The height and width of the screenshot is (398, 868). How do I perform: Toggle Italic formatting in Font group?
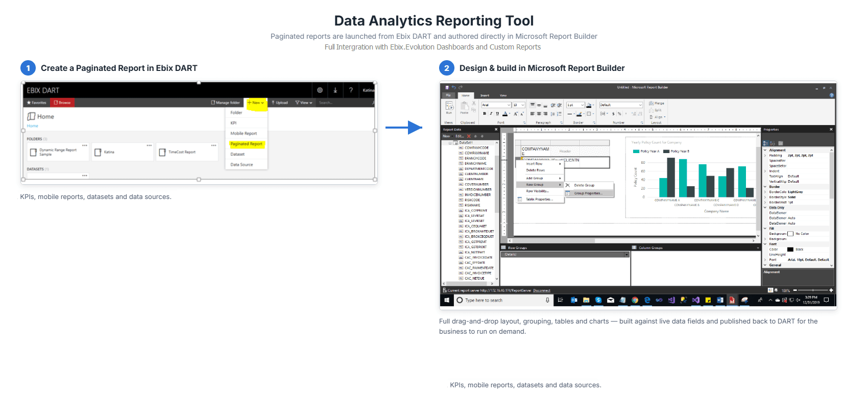[491, 114]
